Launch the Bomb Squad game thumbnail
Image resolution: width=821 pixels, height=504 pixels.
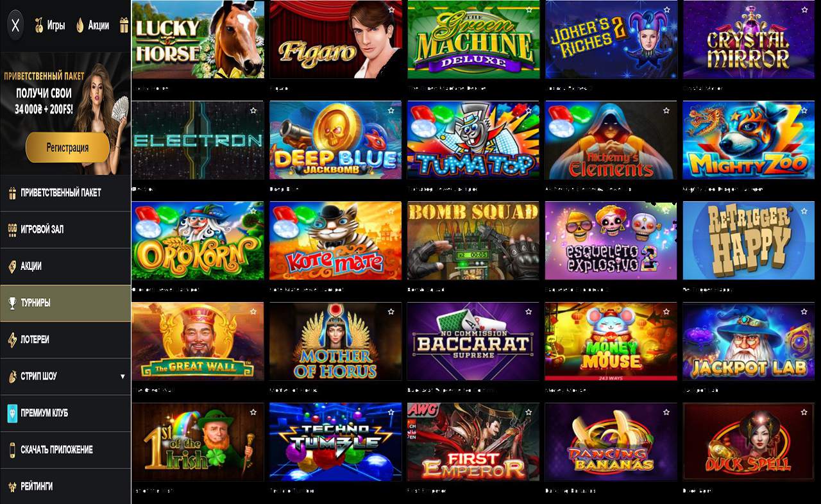[x=473, y=240]
